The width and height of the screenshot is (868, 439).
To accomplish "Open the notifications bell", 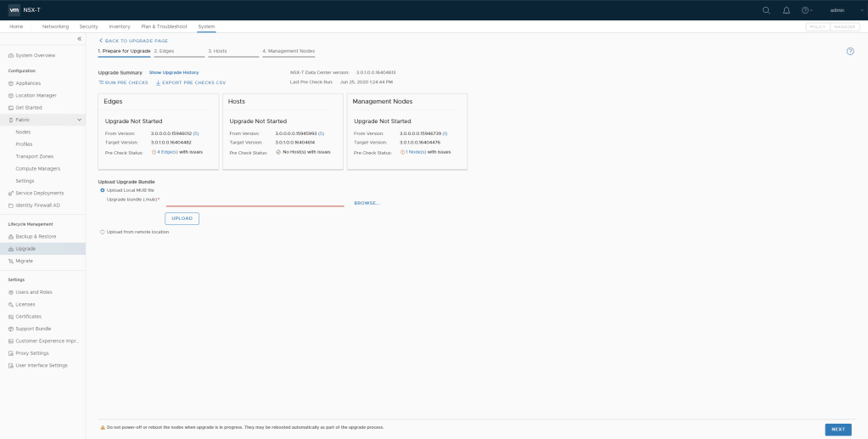I will coord(787,10).
